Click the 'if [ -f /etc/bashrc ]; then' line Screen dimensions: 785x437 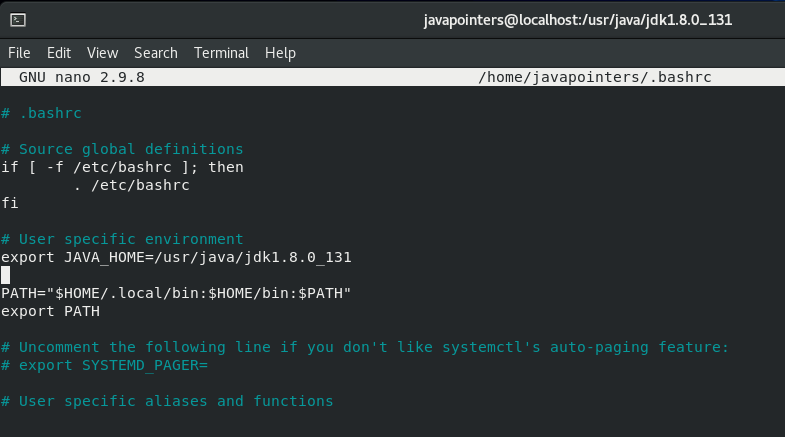point(122,167)
